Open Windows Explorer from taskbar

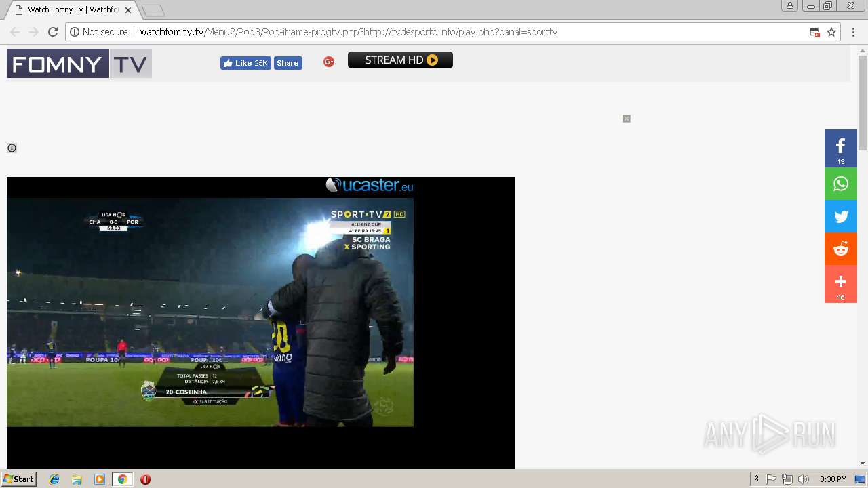[77, 479]
